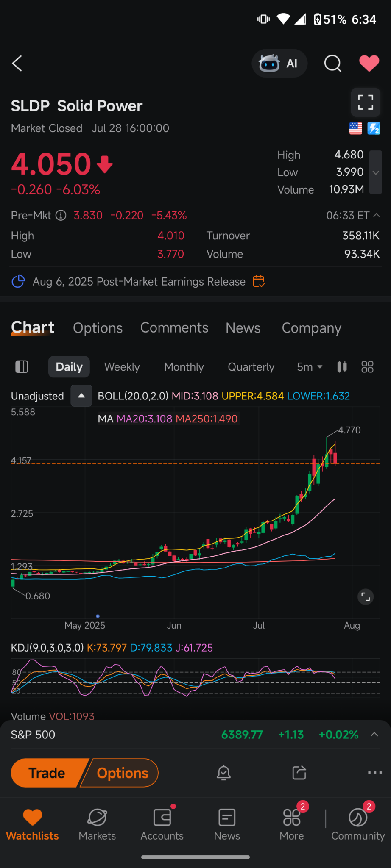
Task: Tap the vibrate mode status icon
Action: tap(263, 19)
